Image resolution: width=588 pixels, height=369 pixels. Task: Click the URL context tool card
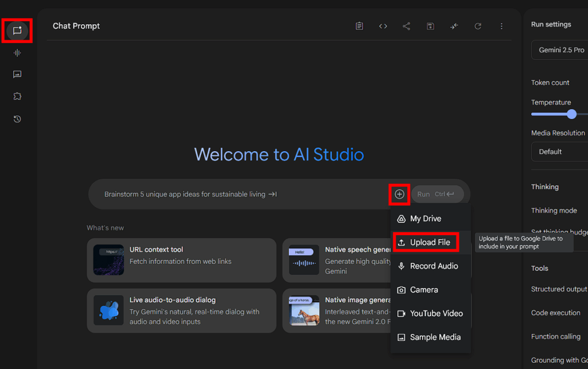pyautogui.click(x=181, y=260)
